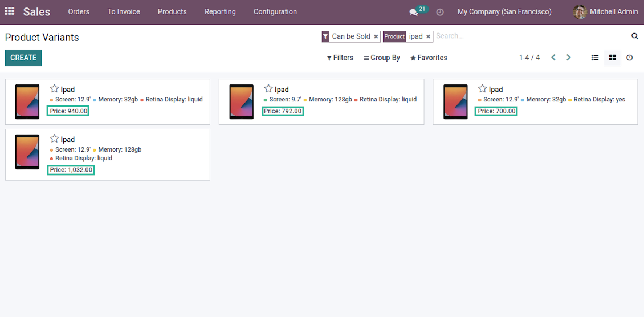Click the CREATE button
This screenshot has width=644, height=317.
tap(23, 58)
